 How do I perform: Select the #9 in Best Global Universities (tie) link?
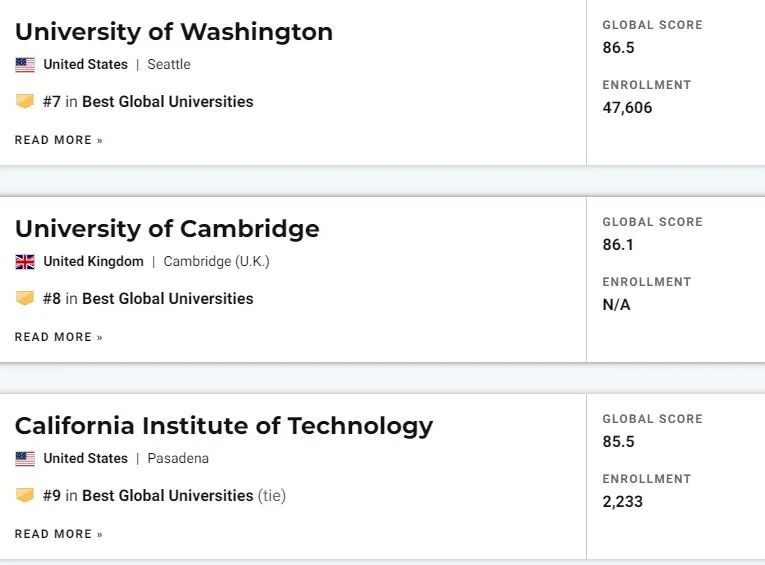pos(164,496)
